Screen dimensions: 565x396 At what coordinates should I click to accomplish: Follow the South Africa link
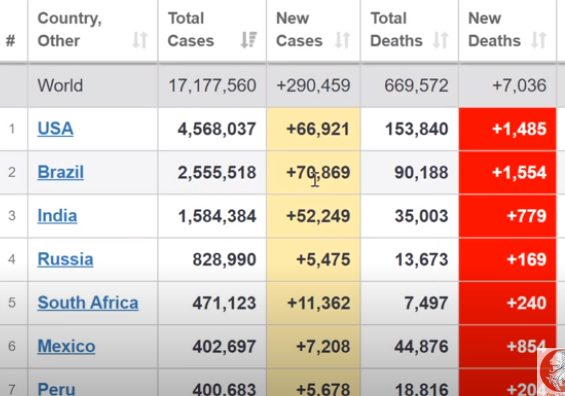(x=88, y=303)
